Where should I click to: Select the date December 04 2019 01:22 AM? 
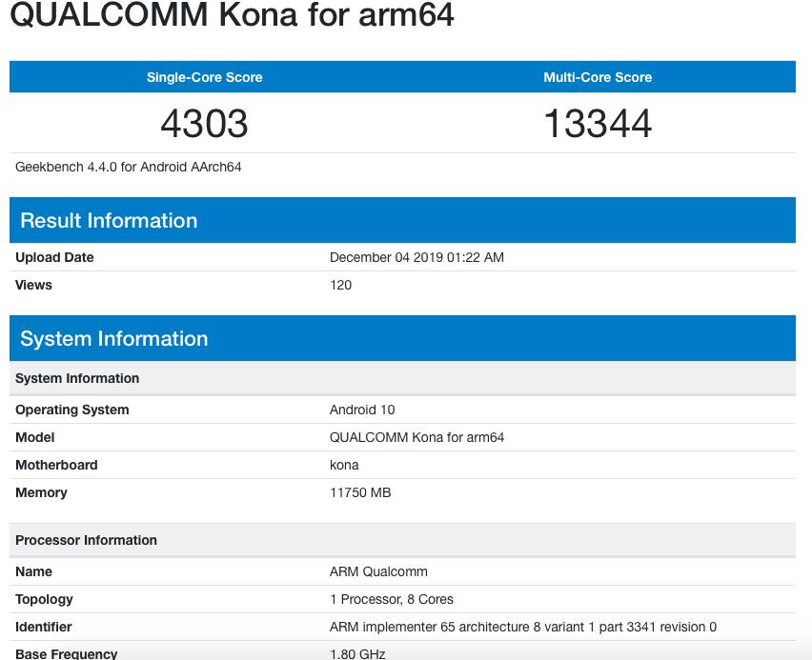click(416, 257)
